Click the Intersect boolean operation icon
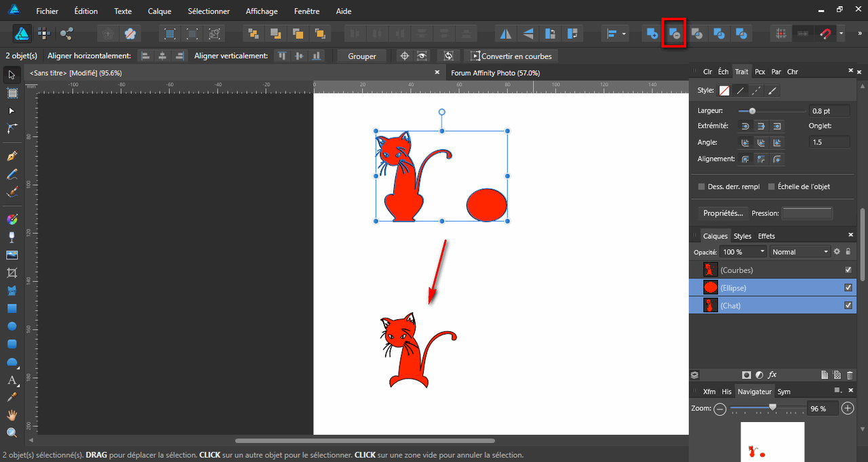Viewport: 868px width, 462px height. click(x=696, y=33)
